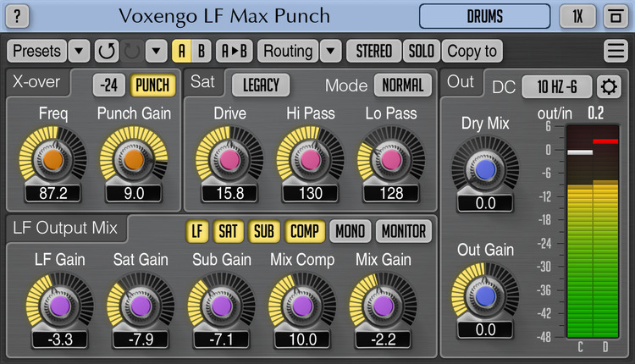The height and width of the screenshot is (364, 635).
Task: Click the Hi Pass value 130 field
Action: pyautogui.click(x=311, y=194)
